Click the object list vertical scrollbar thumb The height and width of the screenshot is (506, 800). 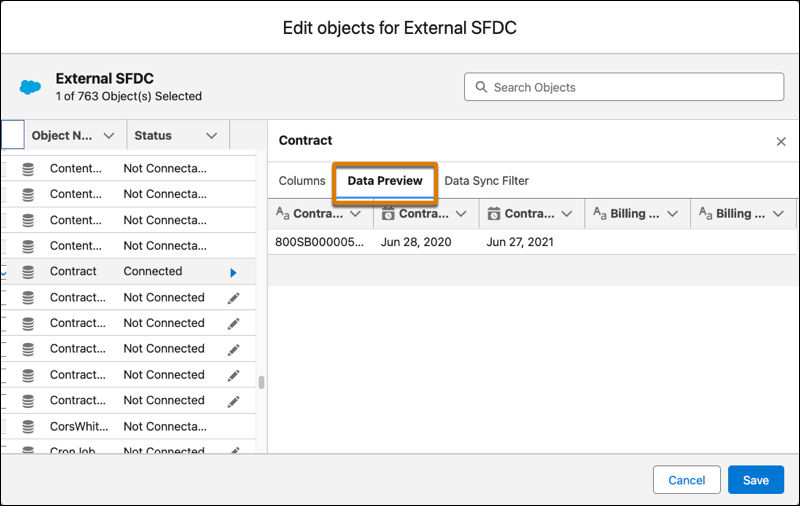click(261, 383)
